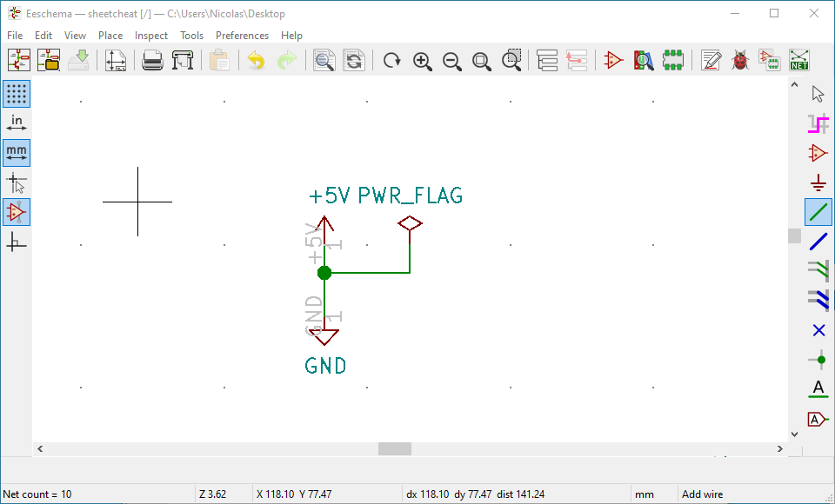The width and height of the screenshot is (835, 504).
Task: Select Place global label tool
Action: coord(818,420)
